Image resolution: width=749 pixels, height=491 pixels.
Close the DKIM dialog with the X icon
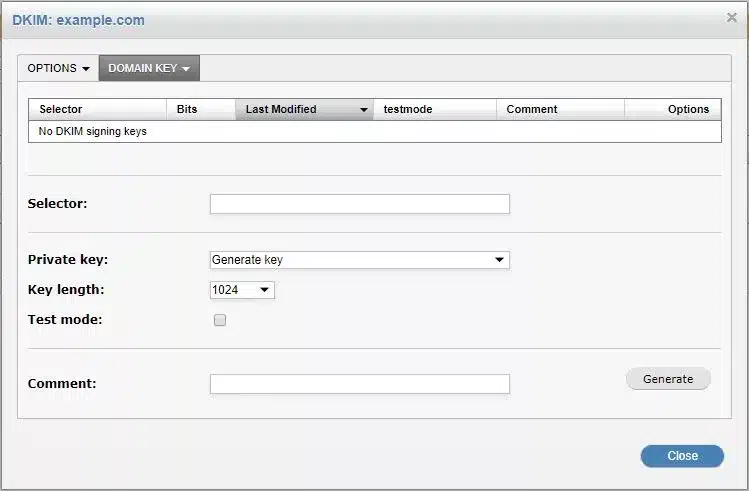tap(731, 17)
